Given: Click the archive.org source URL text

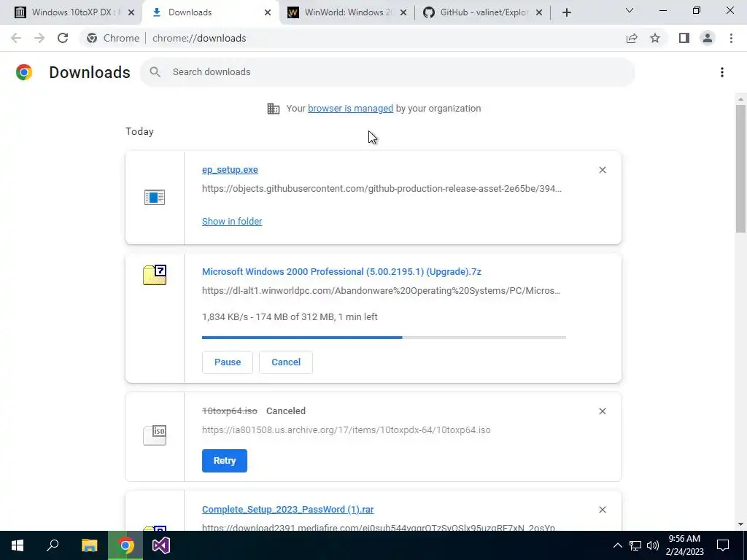Looking at the screenshot, I should [347, 430].
